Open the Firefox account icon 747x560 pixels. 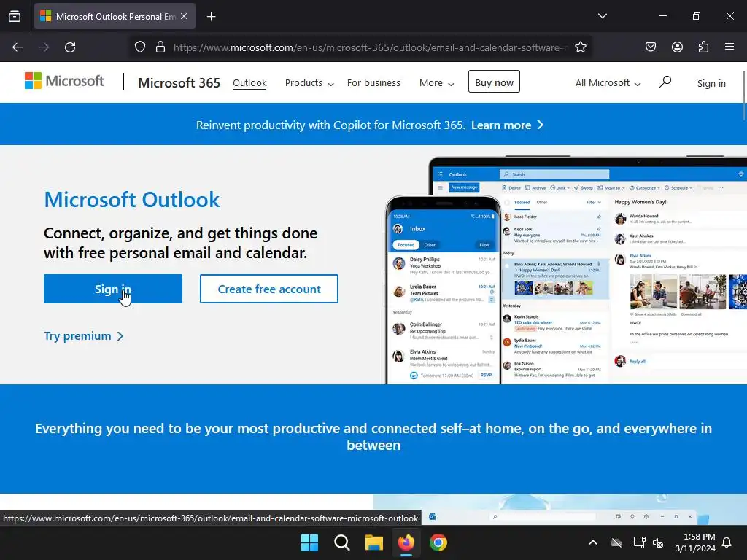pos(677,47)
